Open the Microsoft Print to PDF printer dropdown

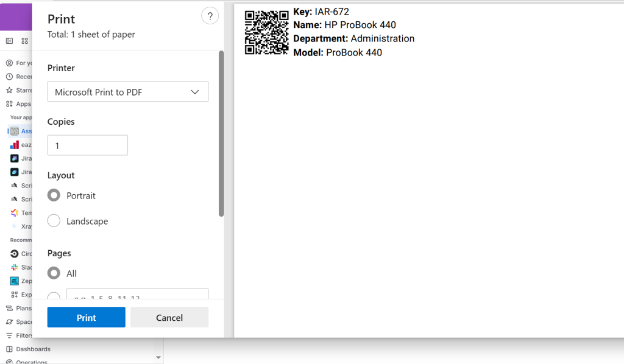click(128, 92)
